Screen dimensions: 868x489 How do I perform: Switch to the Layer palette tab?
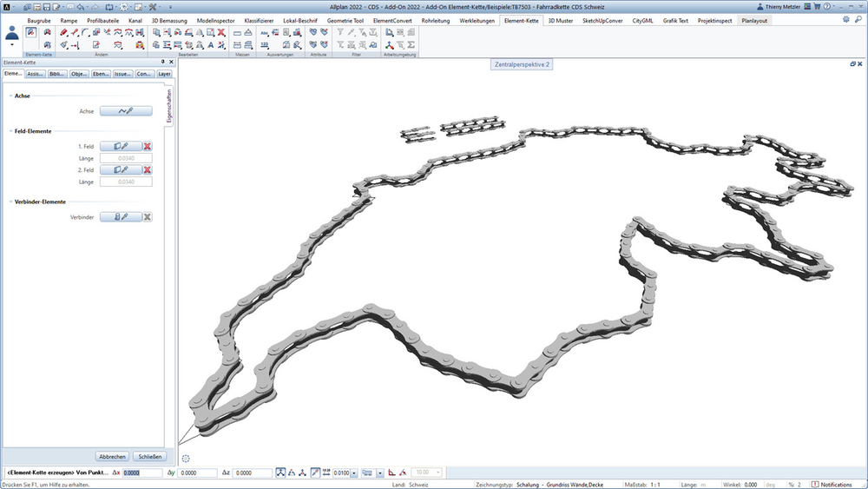(164, 74)
